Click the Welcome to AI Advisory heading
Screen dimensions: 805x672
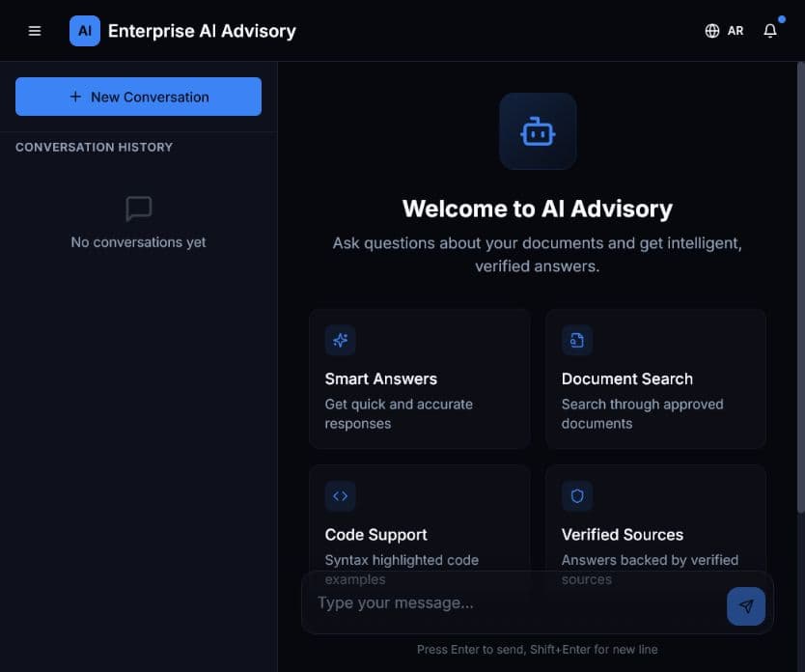click(x=538, y=209)
